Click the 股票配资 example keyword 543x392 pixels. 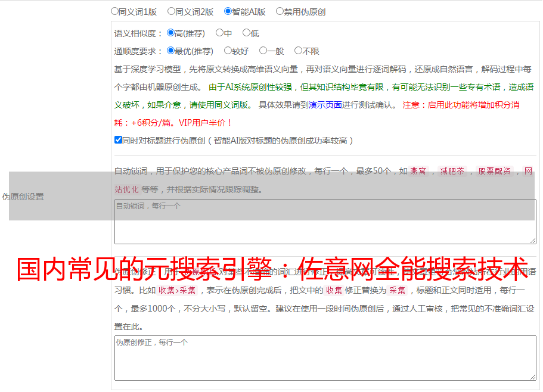[x=495, y=171]
